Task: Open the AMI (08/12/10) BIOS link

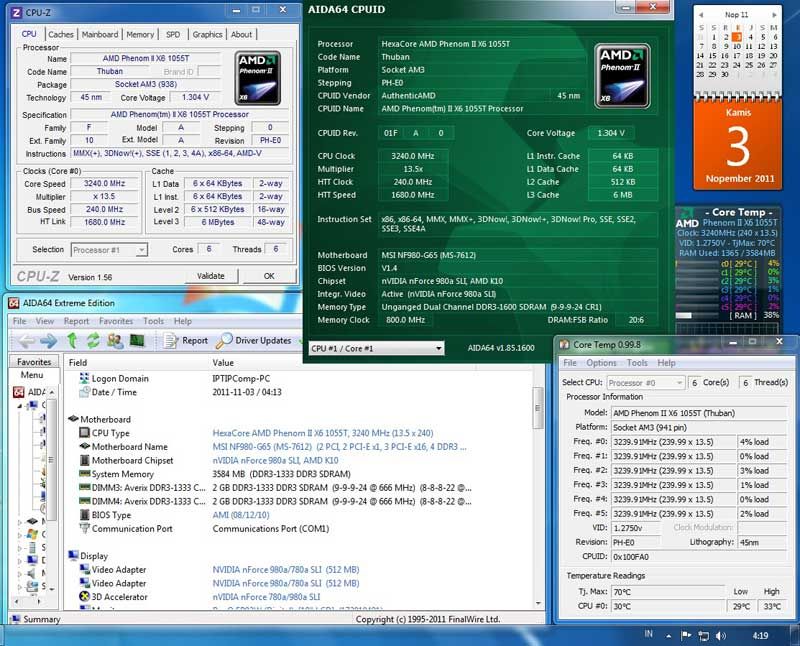Action: (241, 515)
